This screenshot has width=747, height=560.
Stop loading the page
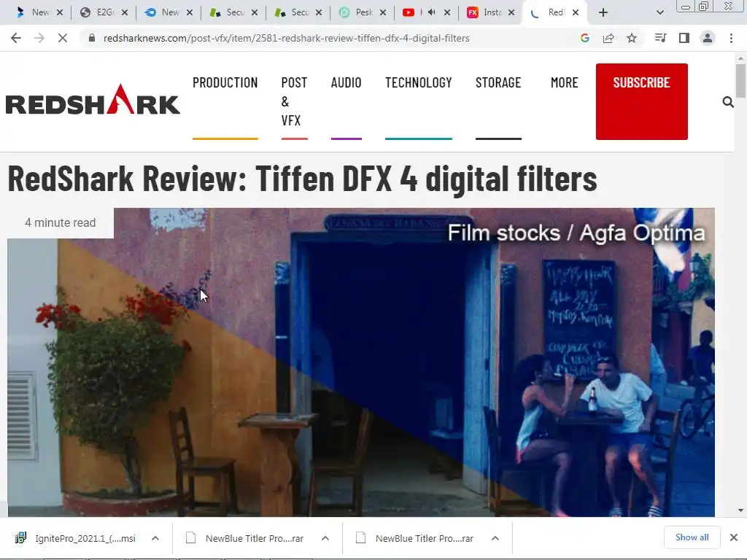(x=63, y=38)
